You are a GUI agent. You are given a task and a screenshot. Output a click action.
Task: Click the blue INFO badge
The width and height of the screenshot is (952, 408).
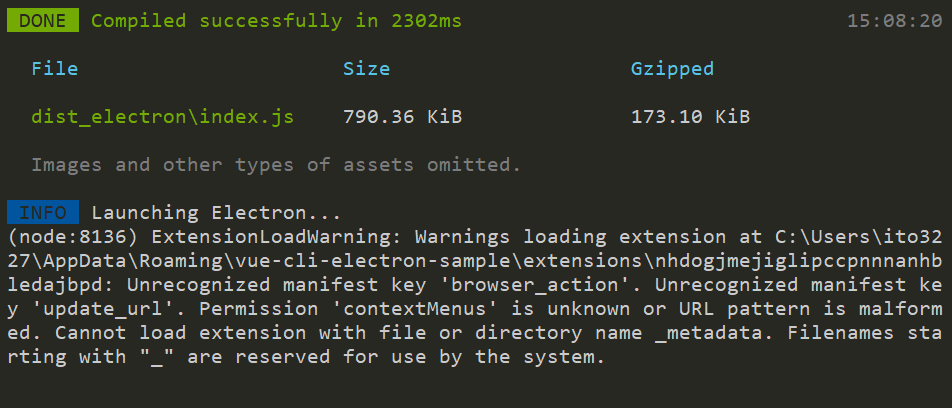42,212
